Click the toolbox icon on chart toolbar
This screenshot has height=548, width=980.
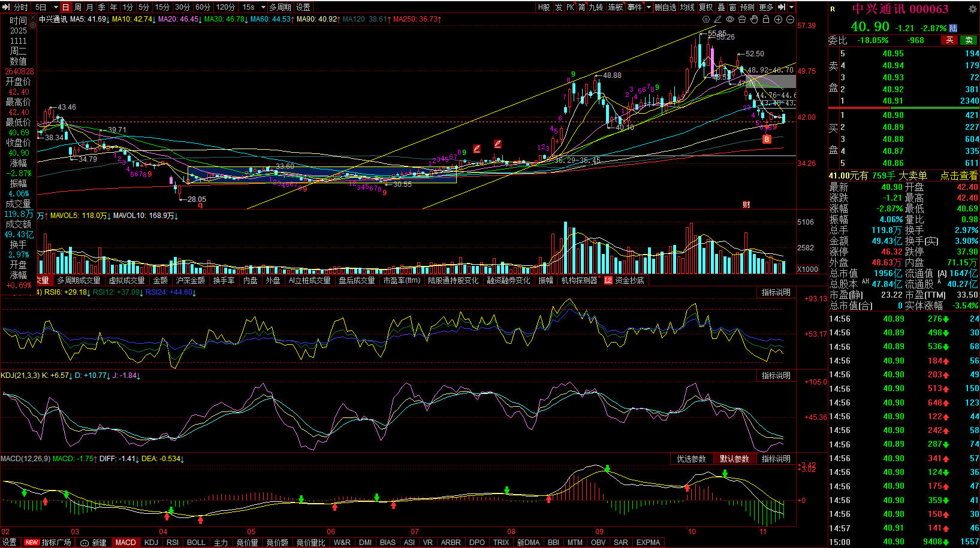[742, 20]
